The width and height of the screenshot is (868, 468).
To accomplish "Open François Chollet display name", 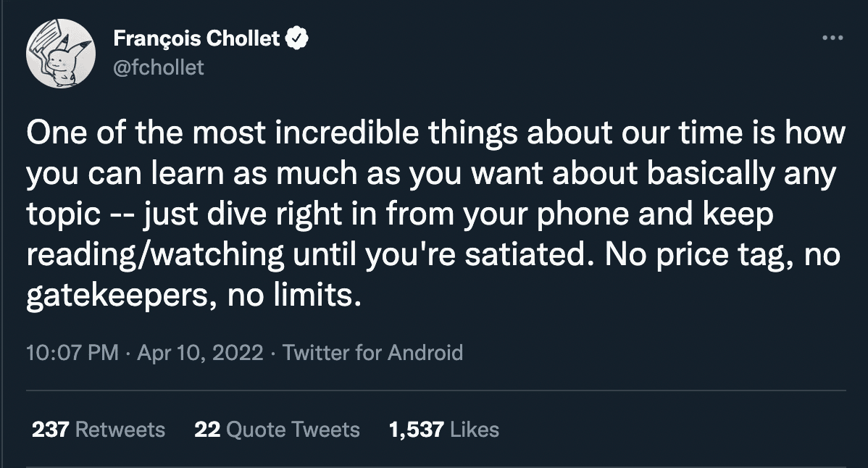I will (197, 38).
